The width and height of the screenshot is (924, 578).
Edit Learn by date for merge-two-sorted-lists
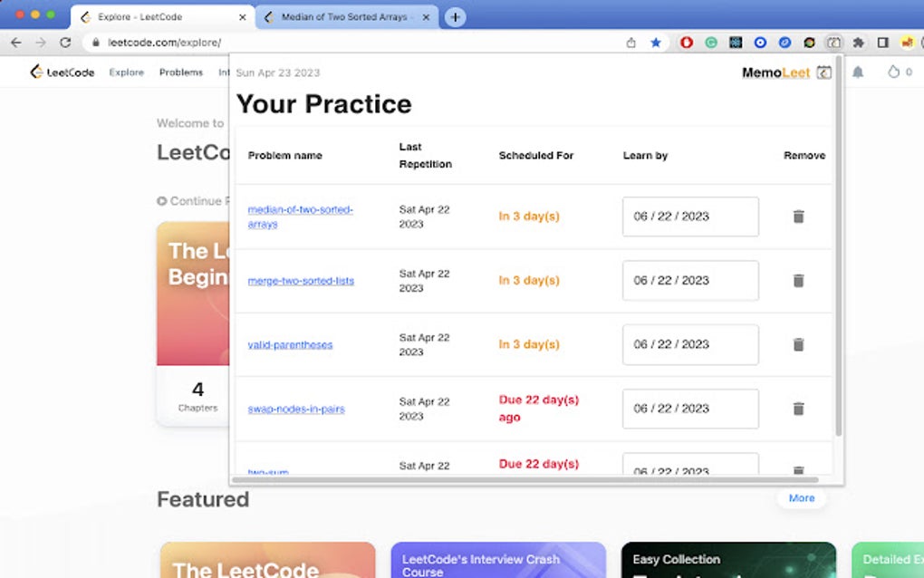click(x=690, y=281)
